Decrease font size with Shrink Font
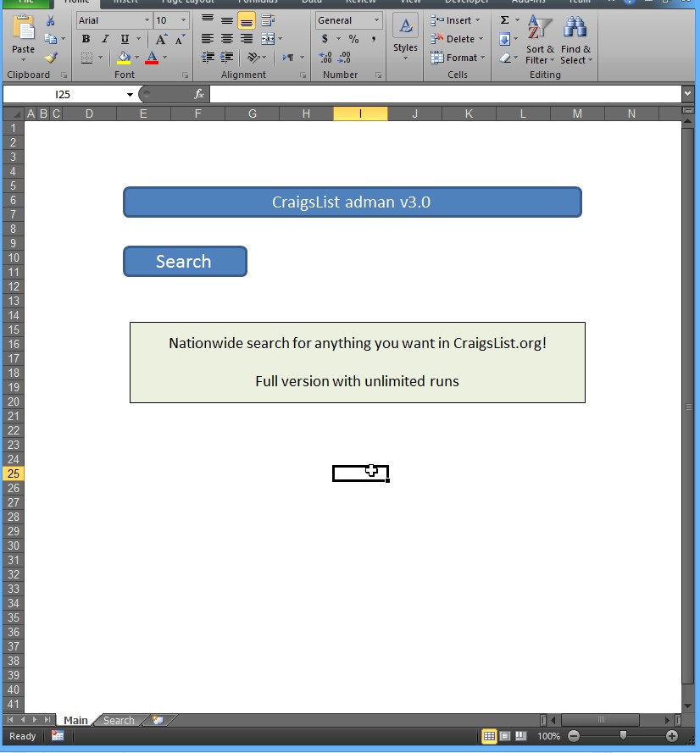This screenshot has width=700, height=753. [181, 39]
